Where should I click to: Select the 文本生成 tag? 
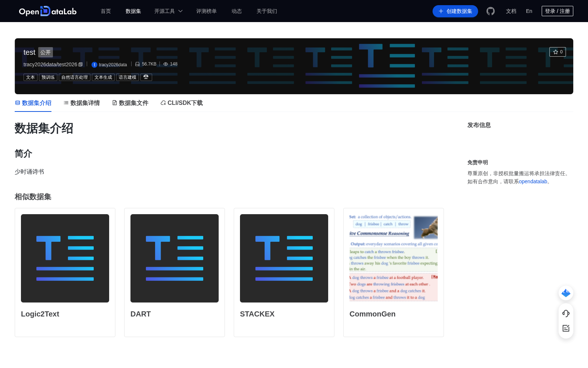coord(103,77)
